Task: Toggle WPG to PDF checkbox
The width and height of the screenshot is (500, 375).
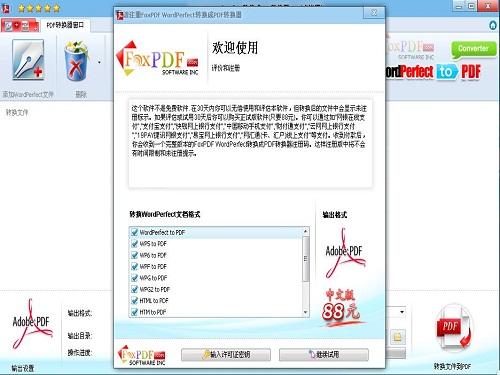Action: pyautogui.click(x=134, y=278)
